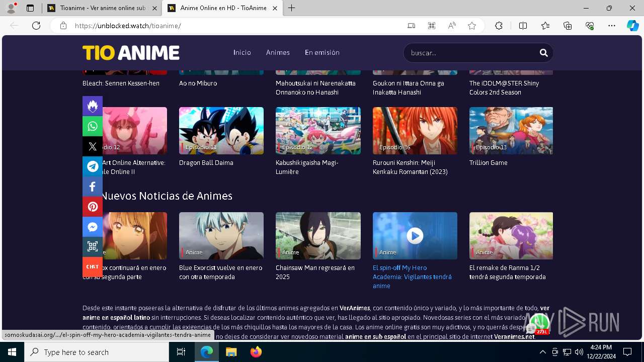Open Collections icon
Image resolution: width=644 pixels, height=362 pixels.
(568, 26)
